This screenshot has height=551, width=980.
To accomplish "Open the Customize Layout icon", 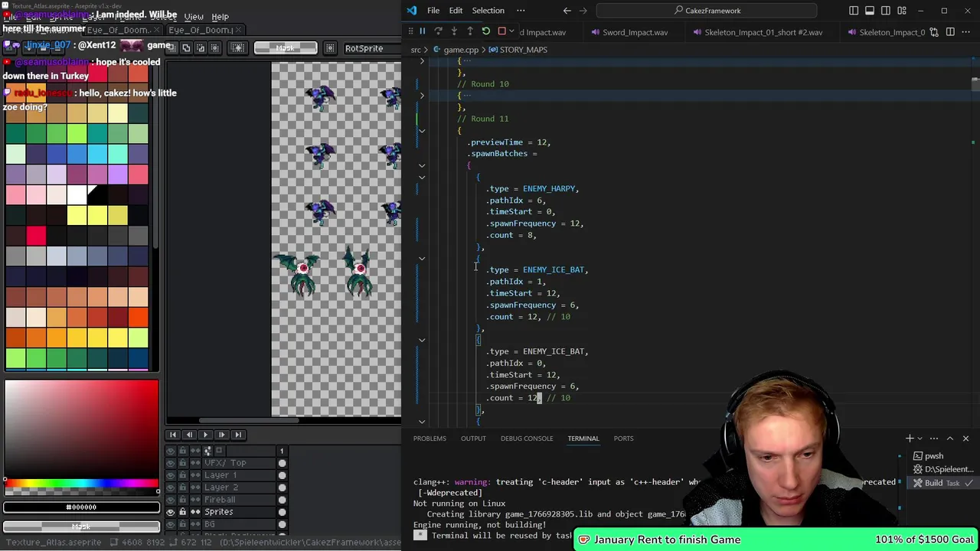I will pyautogui.click(x=902, y=11).
